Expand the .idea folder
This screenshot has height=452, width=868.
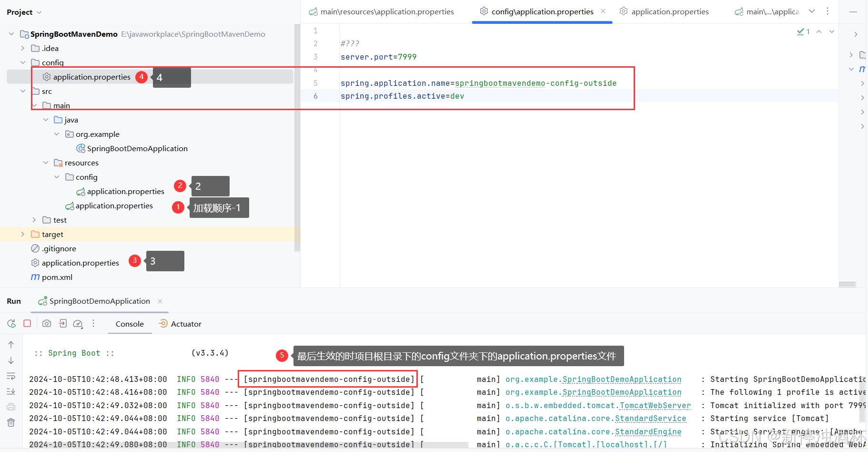click(x=22, y=48)
